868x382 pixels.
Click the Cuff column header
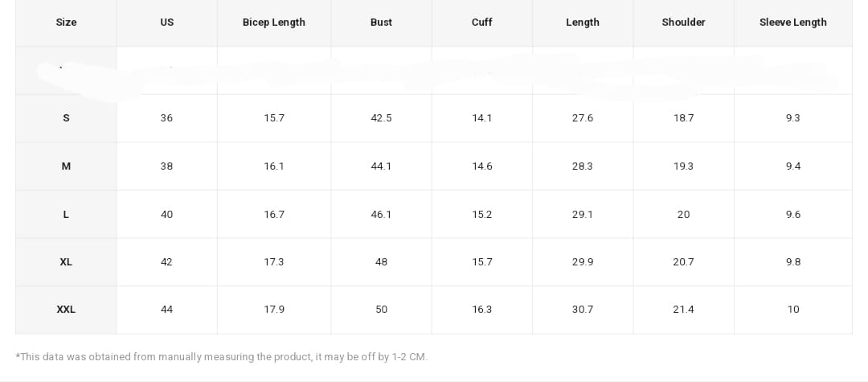click(481, 23)
